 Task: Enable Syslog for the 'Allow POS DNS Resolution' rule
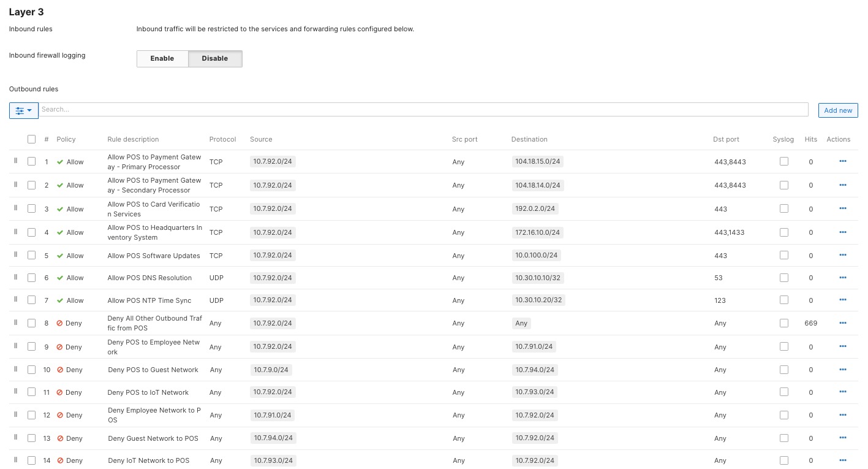click(784, 277)
